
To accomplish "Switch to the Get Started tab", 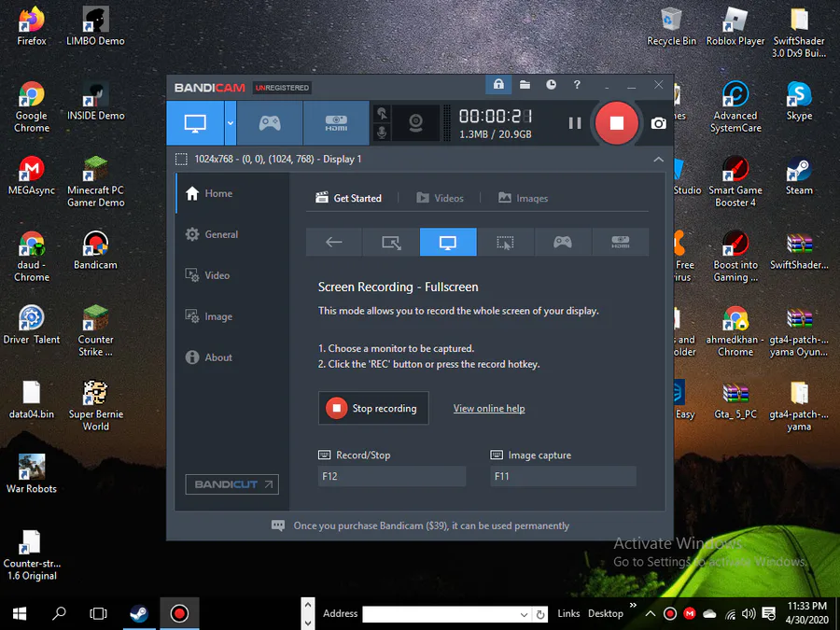I will coord(349,198).
